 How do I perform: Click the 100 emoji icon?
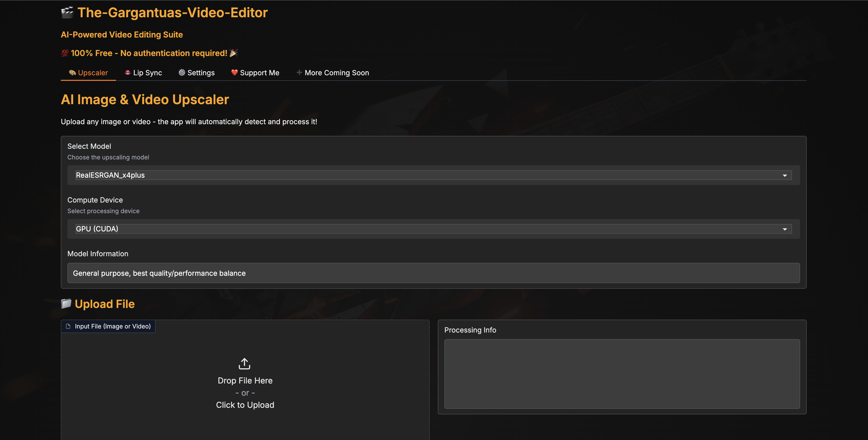tap(65, 53)
